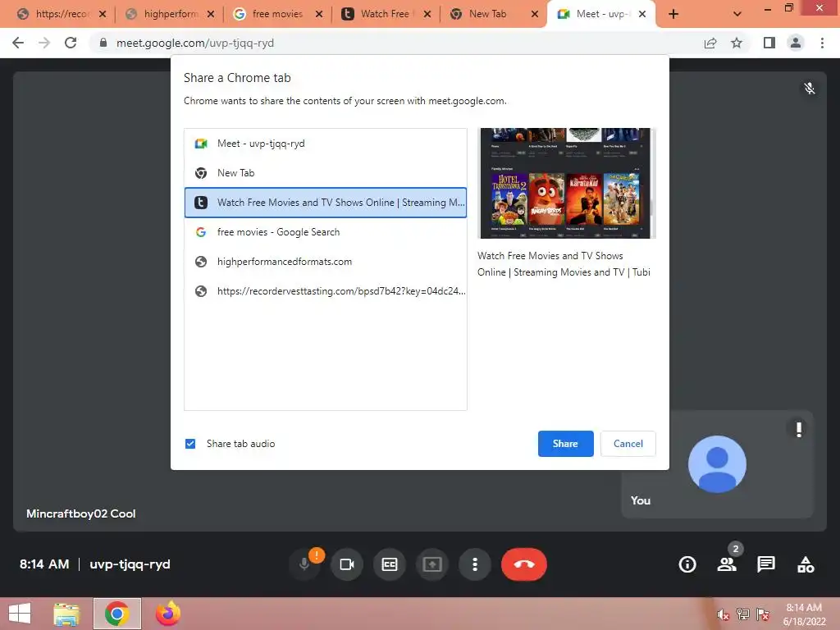The height and width of the screenshot is (630, 840).
Task: Click the meeting code uvp-tjqq-ryd text
Action: pyautogui.click(x=130, y=564)
